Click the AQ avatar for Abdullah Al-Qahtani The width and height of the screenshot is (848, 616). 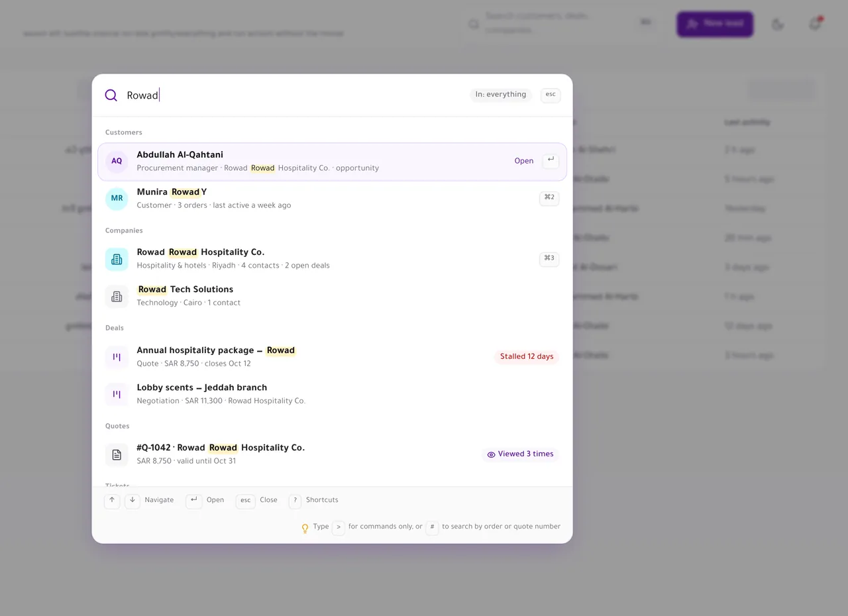pyautogui.click(x=117, y=161)
